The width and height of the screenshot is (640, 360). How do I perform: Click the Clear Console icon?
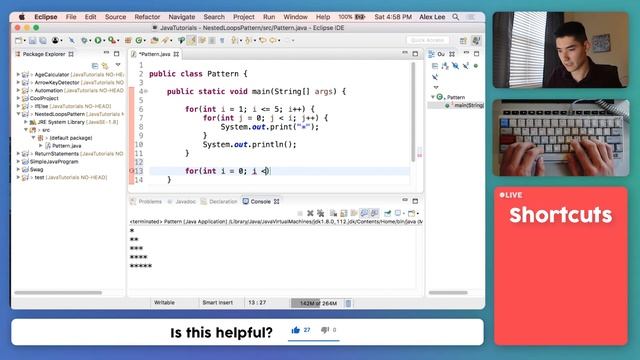pyautogui.click(x=333, y=213)
